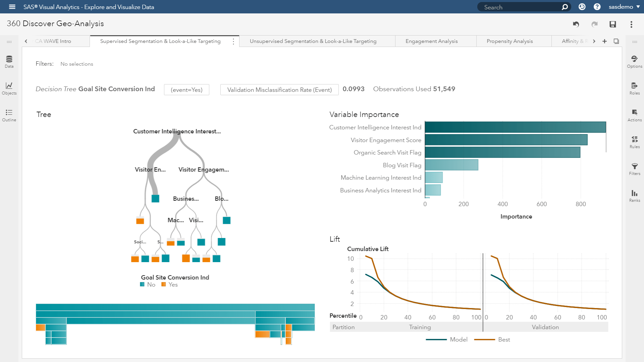Switch to the Engagement Analysis tab

431,41
